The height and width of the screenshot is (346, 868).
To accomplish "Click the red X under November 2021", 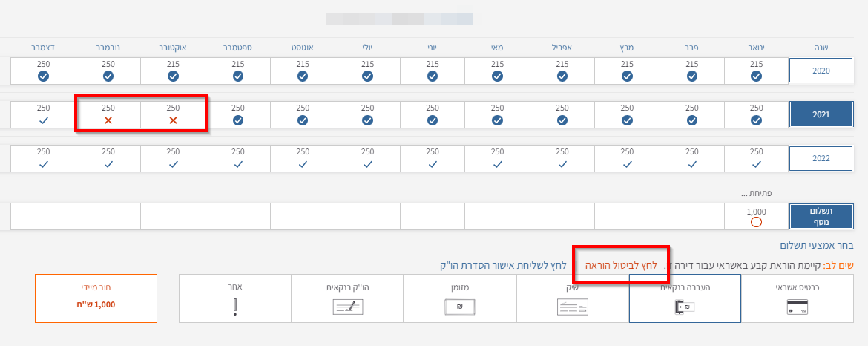I will tap(108, 120).
